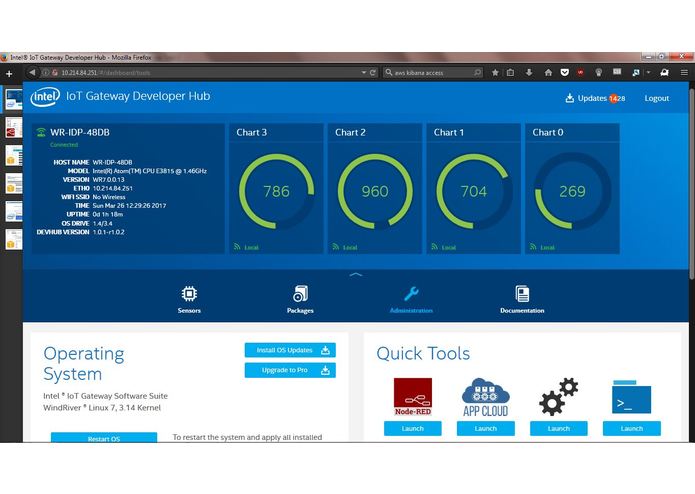695x494 pixels.
Task: Click the Intel logo
Action: pyautogui.click(x=45, y=97)
